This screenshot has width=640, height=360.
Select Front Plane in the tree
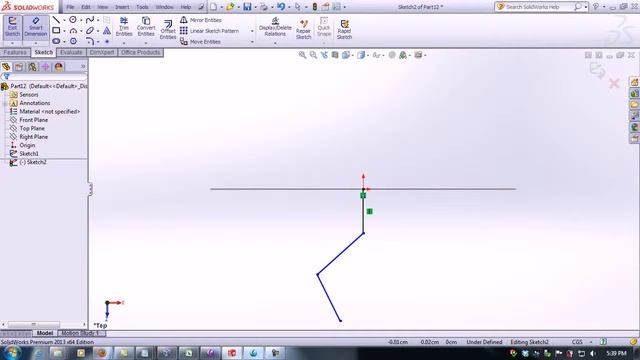coord(33,120)
